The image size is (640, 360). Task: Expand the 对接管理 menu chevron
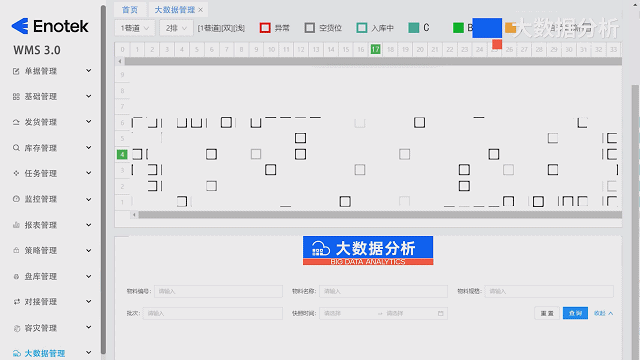click(x=89, y=302)
